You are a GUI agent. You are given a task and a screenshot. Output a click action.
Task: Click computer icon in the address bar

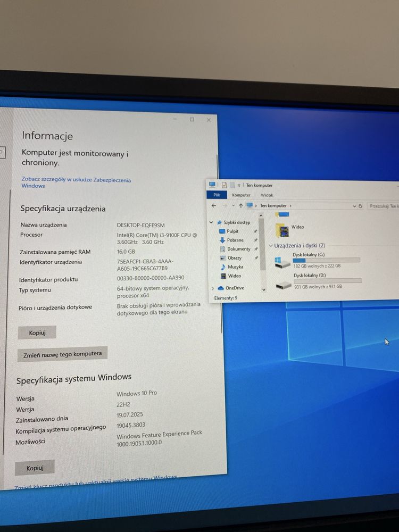coord(250,205)
